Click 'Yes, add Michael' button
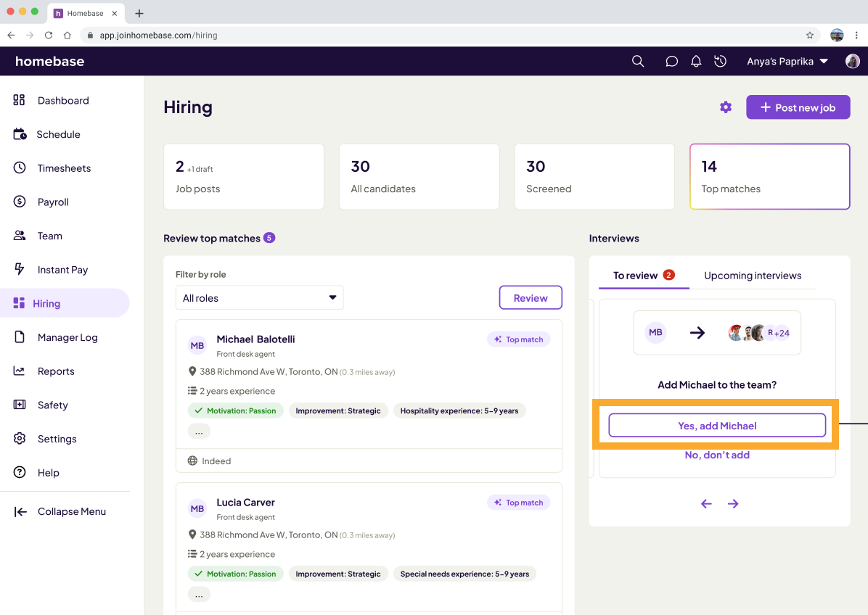This screenshot has width=868, height=615. (x=717, y=426)
